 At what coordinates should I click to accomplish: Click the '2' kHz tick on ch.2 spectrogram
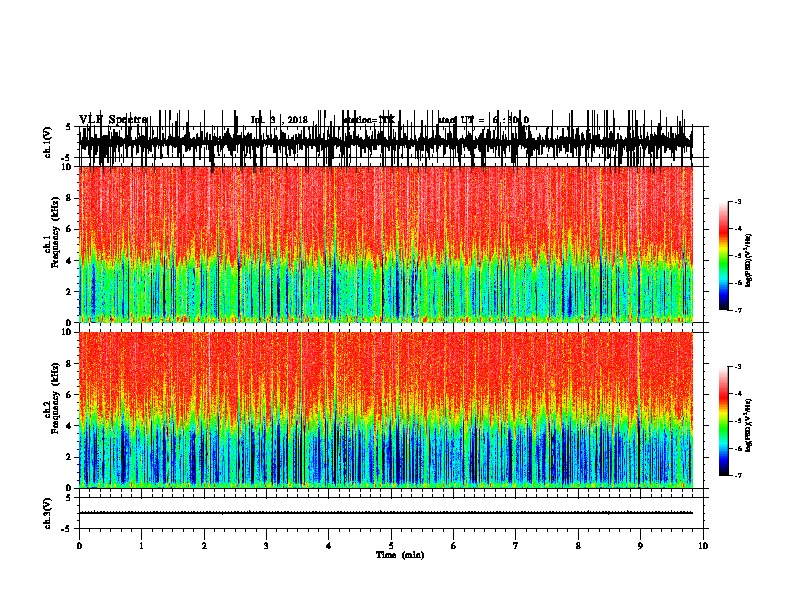tap(69, 457)
